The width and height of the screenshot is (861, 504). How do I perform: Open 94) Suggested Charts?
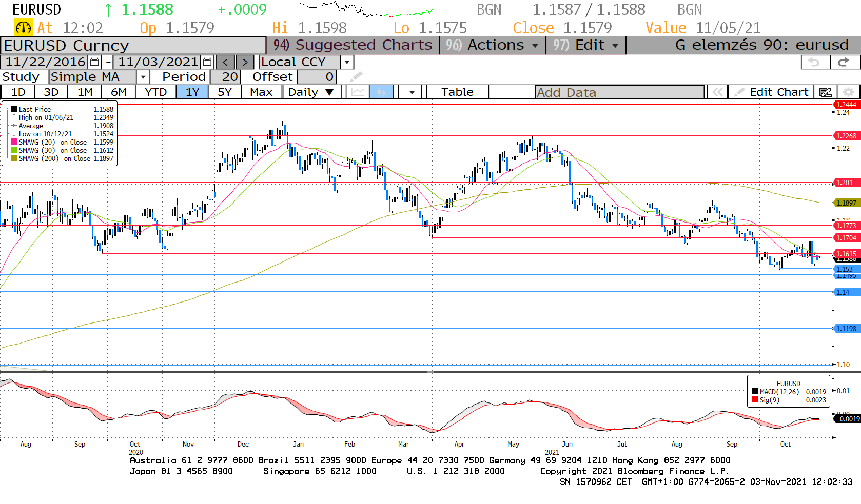click(x=353, y=45)
